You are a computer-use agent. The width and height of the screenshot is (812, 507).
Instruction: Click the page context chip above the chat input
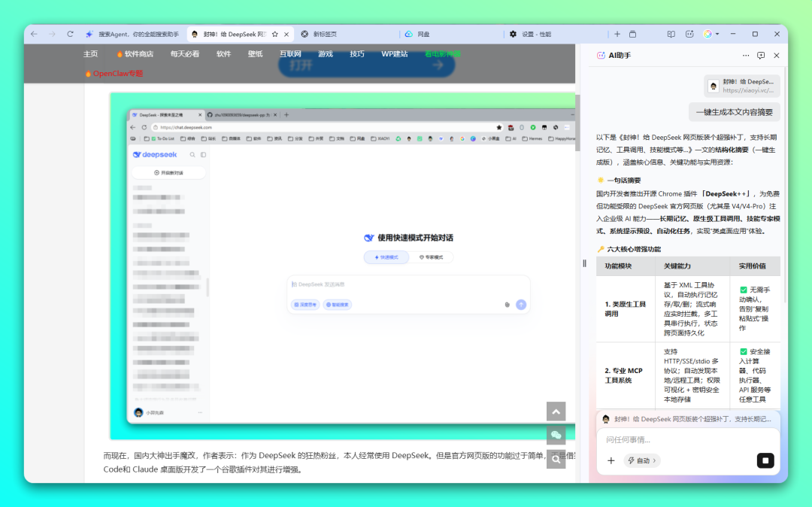[x=688, y=419]
